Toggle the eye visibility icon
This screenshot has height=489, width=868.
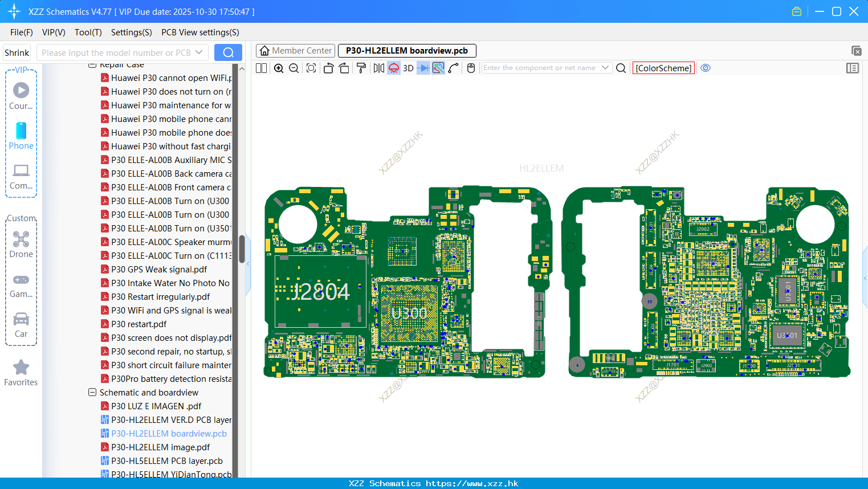tap(706, 68)
